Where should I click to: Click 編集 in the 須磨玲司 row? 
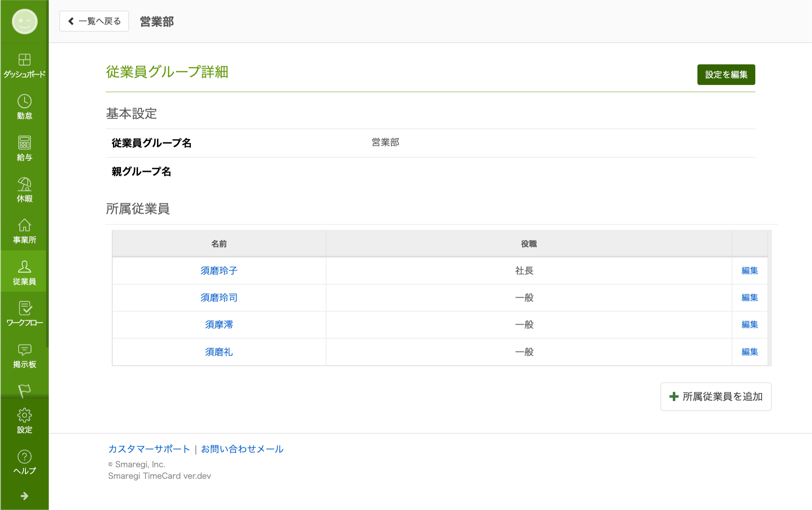749,297
